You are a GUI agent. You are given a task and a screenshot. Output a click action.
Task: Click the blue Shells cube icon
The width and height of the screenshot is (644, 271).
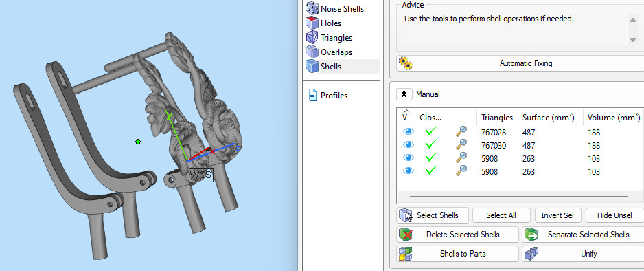(x=312, y=66)
